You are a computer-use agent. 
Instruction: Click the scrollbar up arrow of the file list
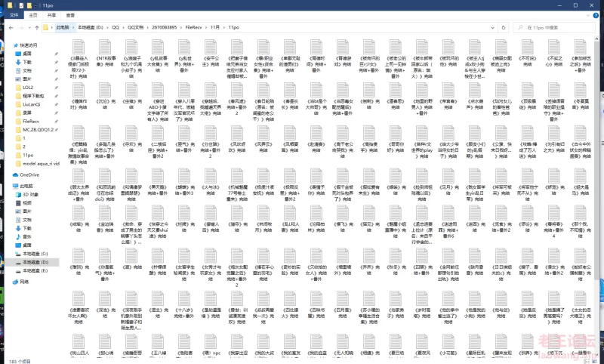(597, 38)
